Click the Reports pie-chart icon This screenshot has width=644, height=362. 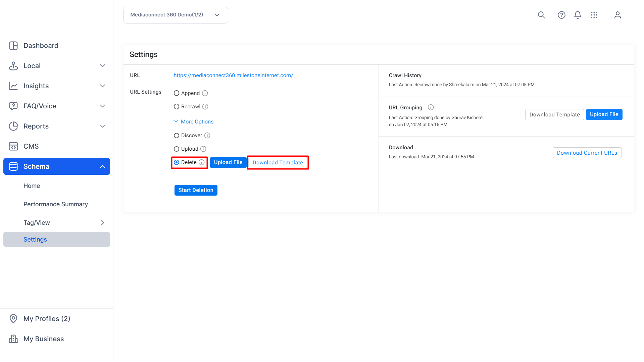point(13,126)
